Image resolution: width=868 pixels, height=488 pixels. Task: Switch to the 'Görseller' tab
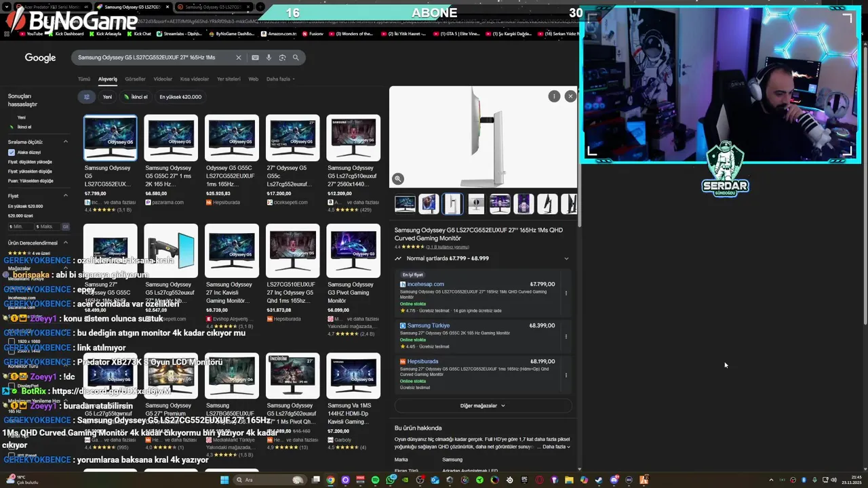[x=135, y=79]
